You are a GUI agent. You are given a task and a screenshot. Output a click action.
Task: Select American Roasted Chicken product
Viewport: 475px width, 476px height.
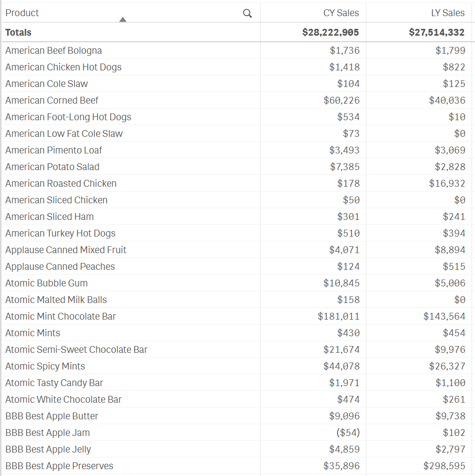pos(61,184)
